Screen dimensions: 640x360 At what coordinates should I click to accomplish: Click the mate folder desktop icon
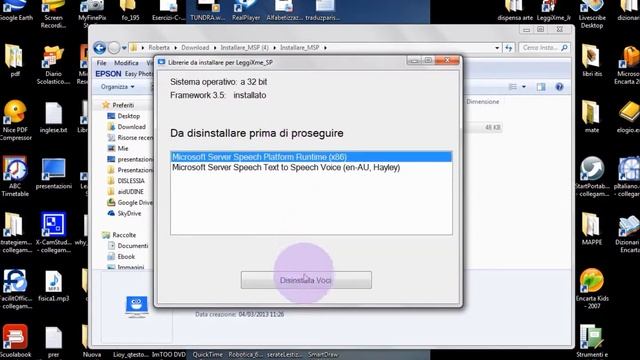592,117
